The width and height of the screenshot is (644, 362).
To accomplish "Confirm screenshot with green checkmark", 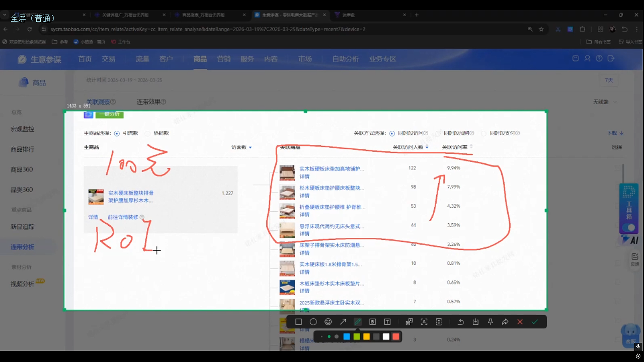I will (x=535, y=322).
